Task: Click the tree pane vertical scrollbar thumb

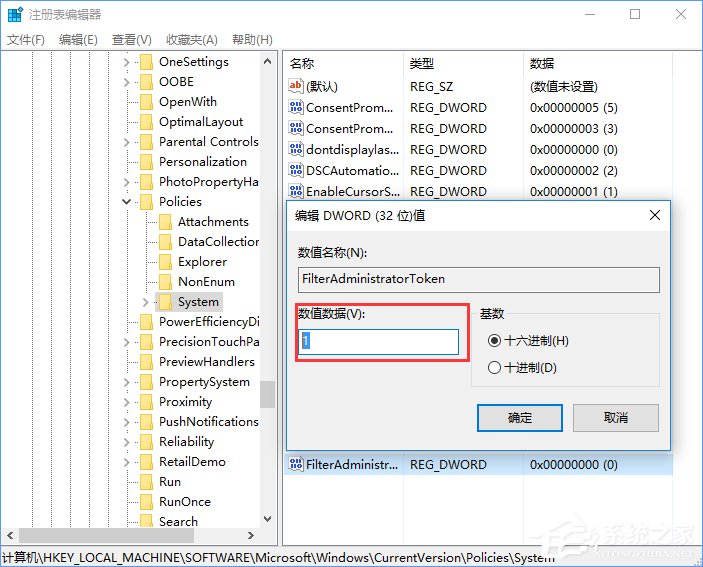Action: [268, 394]
